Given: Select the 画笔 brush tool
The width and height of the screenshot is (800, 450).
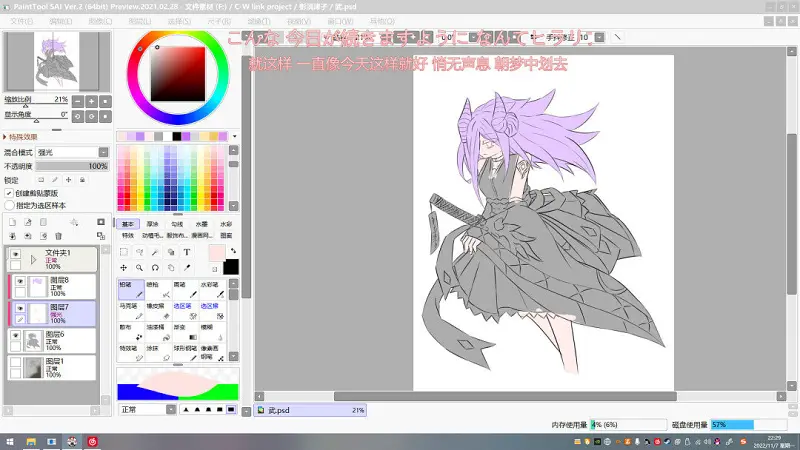Looking at the screenshot, I should (185, 289).
